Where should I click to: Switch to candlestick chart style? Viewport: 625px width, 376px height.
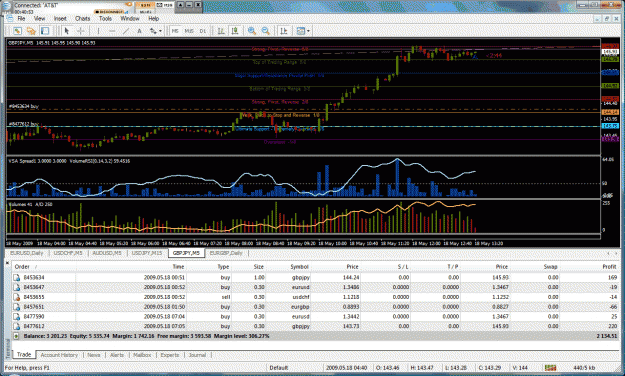coord(235,31)
